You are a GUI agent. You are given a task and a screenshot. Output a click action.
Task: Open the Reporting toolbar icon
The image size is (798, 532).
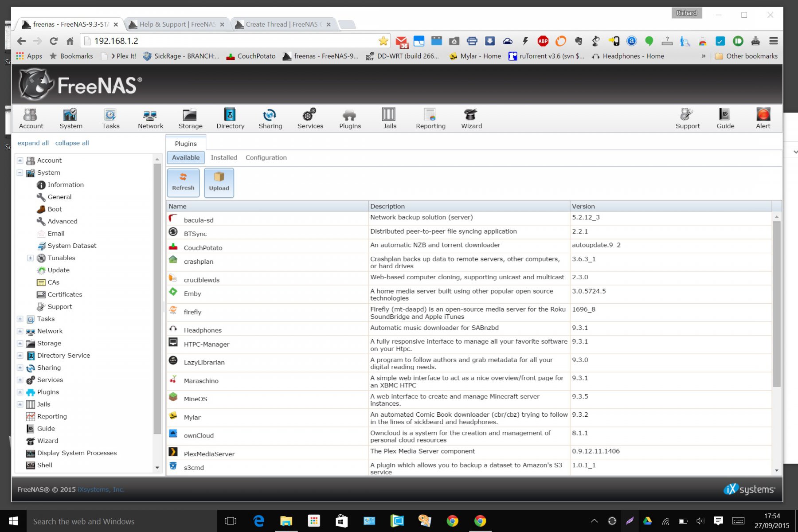430,118
